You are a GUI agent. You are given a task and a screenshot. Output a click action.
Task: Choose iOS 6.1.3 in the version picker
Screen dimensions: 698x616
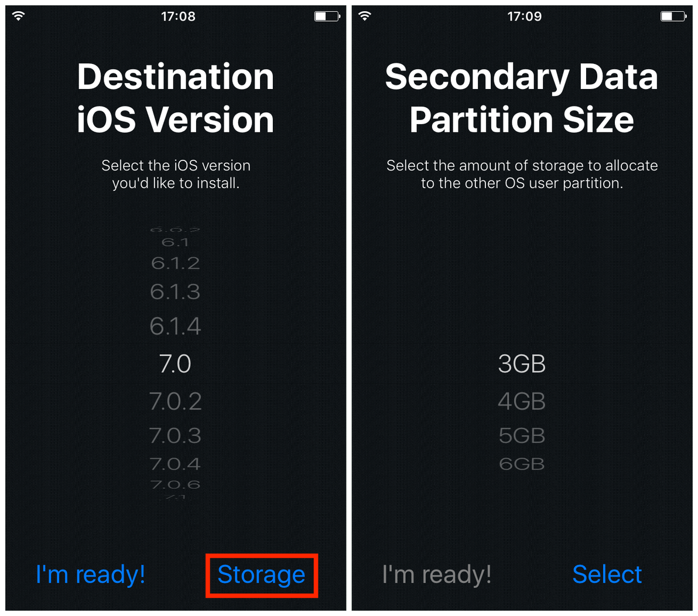point(176,292)
